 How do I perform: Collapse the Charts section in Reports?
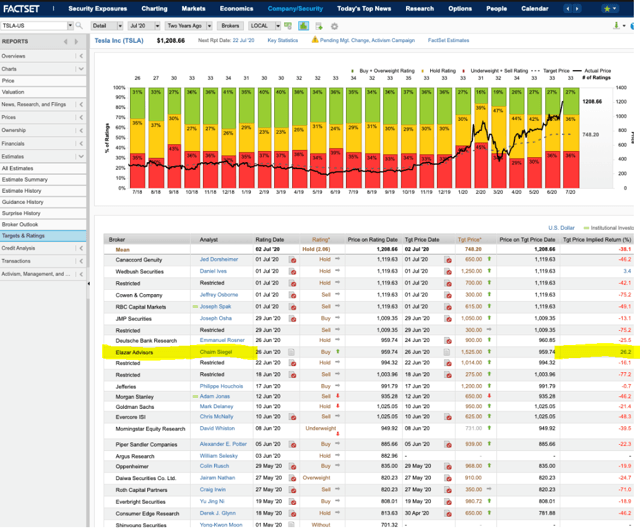(x=81, y=69)
